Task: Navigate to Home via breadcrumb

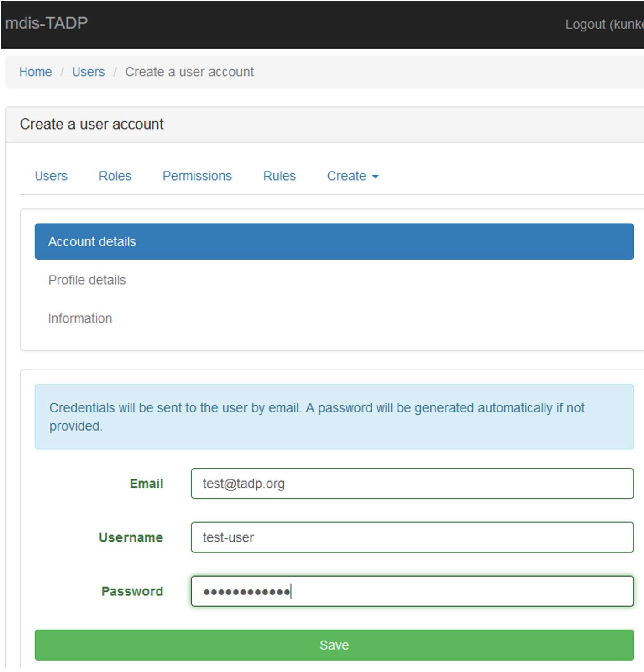Action: pos(35,72)
